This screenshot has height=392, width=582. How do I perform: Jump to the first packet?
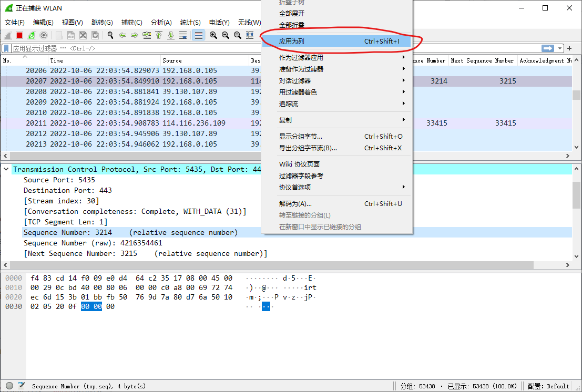[159, 35]
